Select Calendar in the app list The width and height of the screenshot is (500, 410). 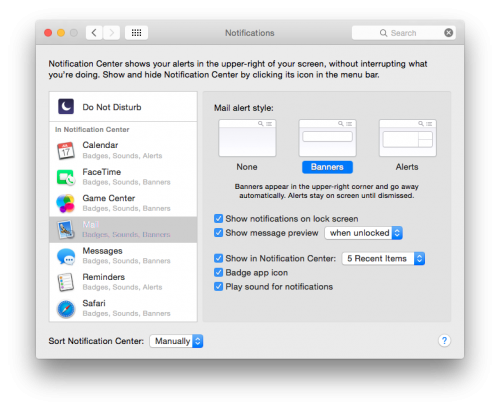(123, 151)
